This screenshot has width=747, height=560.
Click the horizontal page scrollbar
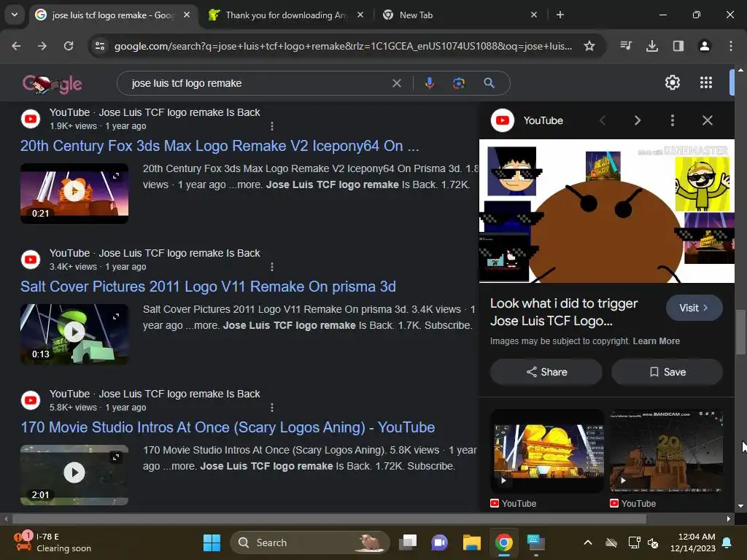[x=329, y=518]
